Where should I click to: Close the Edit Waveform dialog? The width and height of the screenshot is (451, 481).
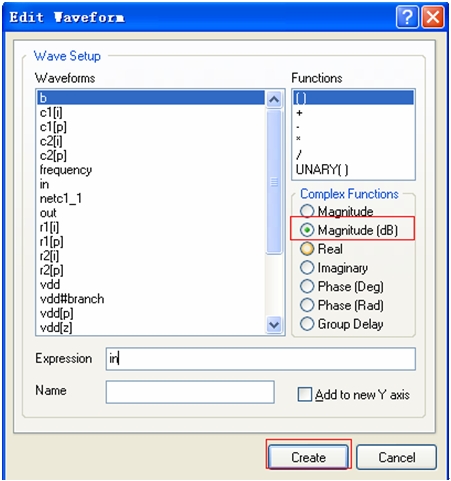[x=433, y=17]
